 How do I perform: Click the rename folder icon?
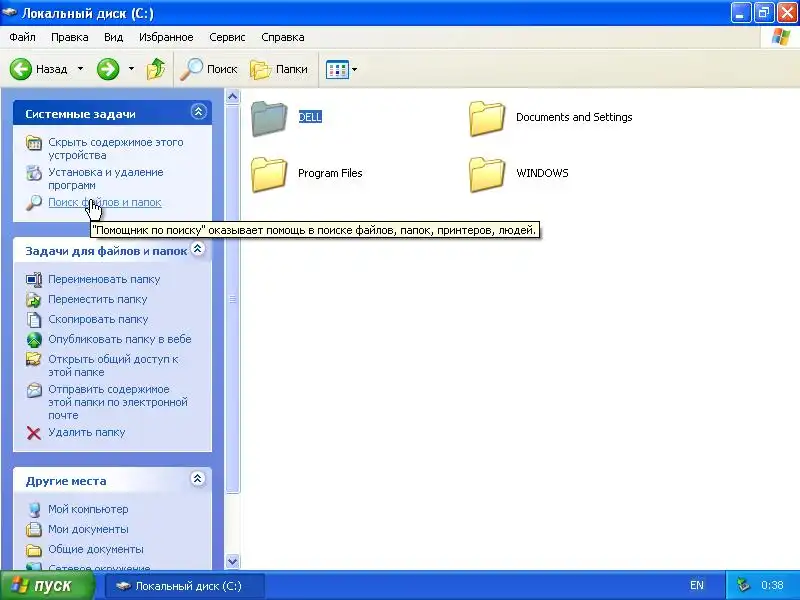pos(34,280)
